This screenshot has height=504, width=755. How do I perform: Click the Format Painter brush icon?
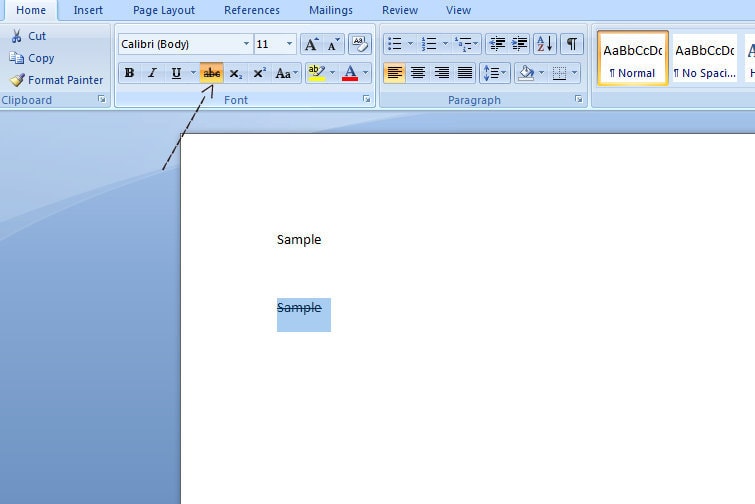point(16,80)
